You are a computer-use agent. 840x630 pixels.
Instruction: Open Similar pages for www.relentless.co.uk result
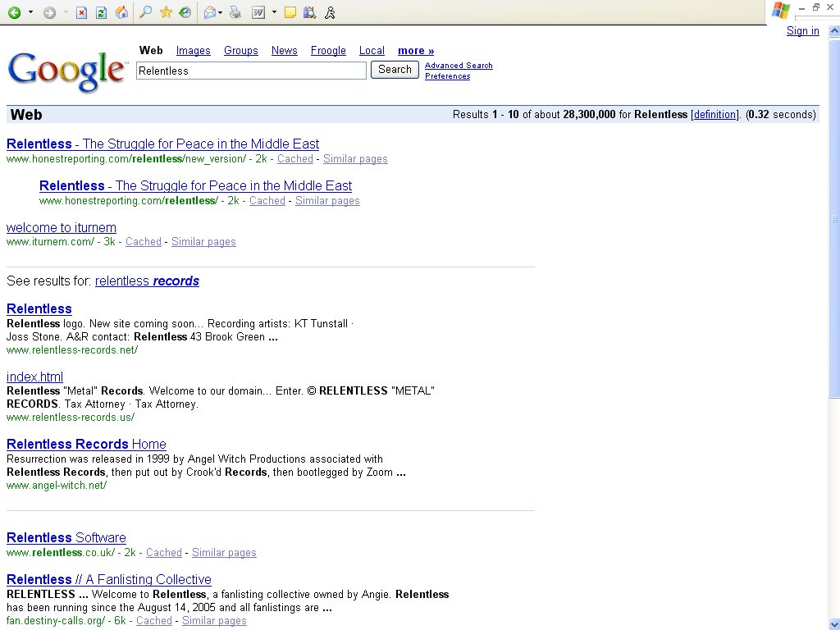tap(224, 553)
